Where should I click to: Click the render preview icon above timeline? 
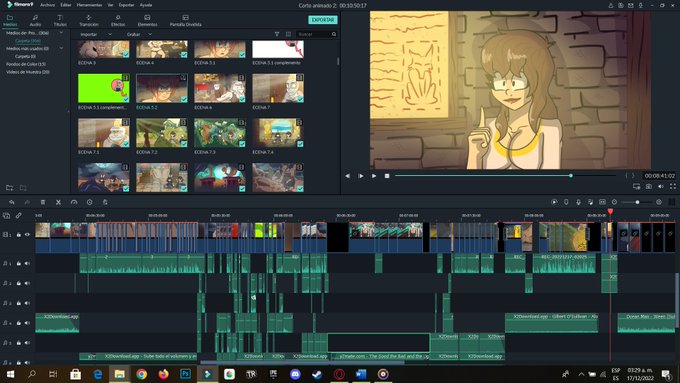coord(554,202)
